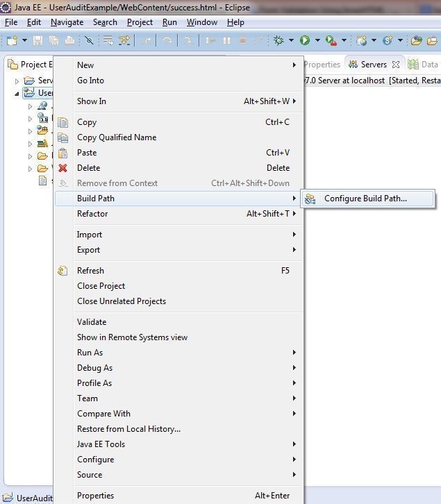Click the new server toolbar icon
The width and height of the screenshot is (441, 504).
[x=362, y=40]
